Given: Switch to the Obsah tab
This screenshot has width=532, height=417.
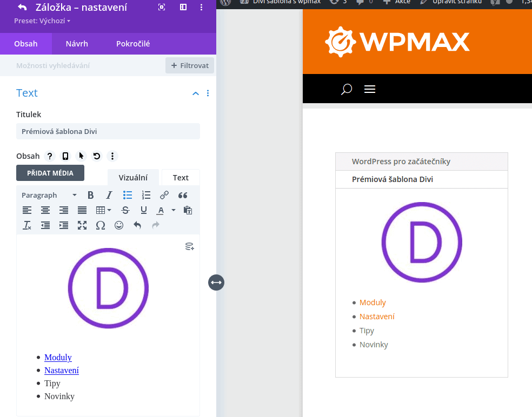Looking at the screenshot, I should click(26, 44).
